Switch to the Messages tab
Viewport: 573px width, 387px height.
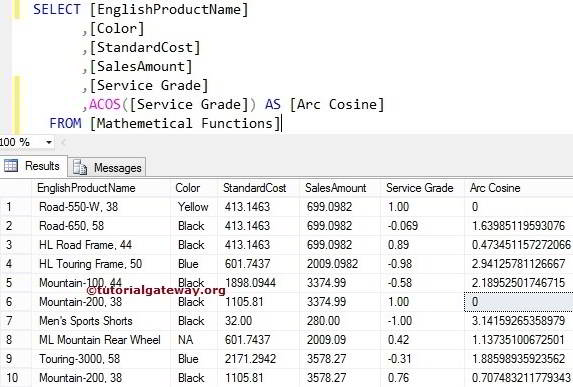[107, 167]
